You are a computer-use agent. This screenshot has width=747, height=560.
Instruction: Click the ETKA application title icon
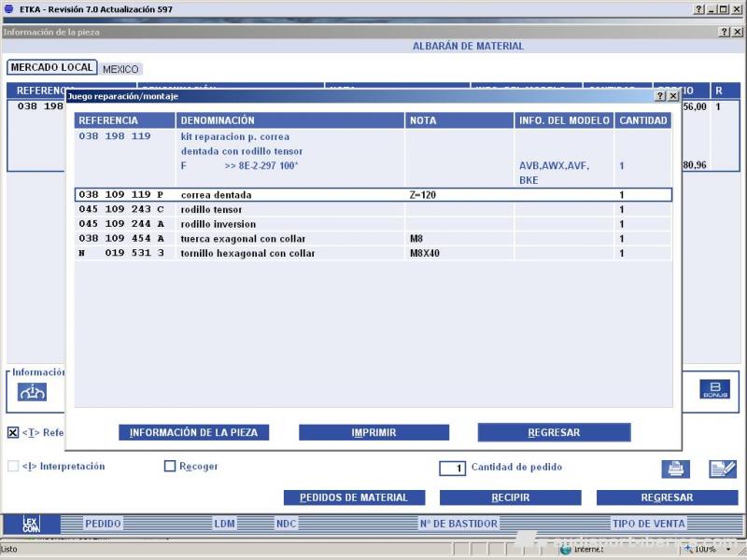click(8, 8)
